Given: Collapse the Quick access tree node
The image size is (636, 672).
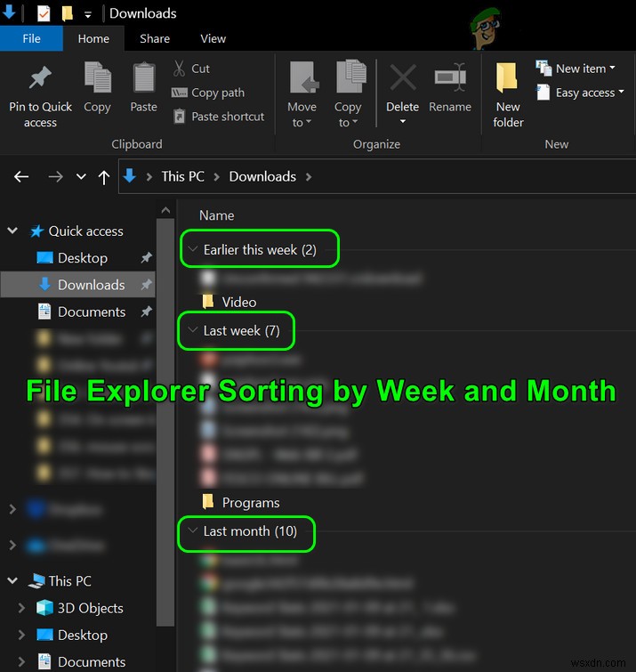Looking at the screenshot, I should click(12, 231).
